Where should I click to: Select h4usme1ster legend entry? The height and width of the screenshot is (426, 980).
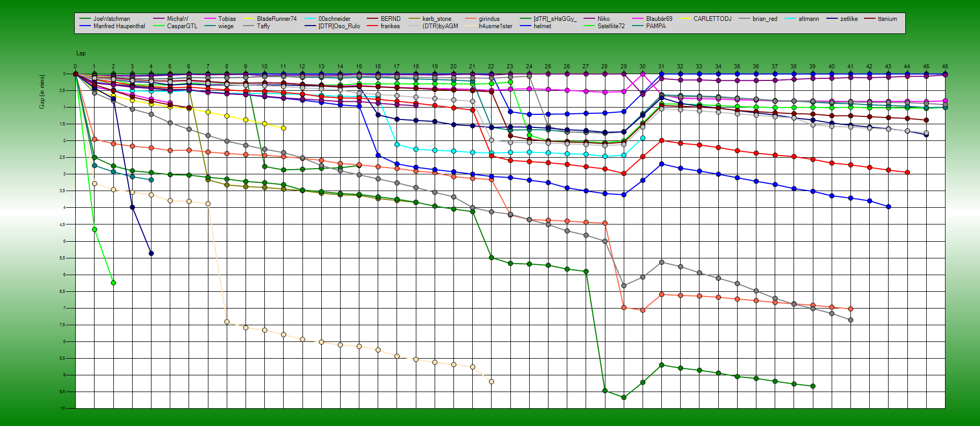click(x=496, y=26)
